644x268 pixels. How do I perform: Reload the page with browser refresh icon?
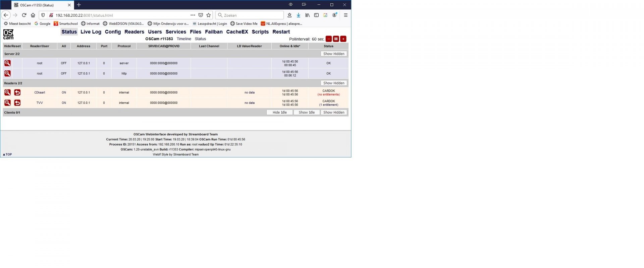point(24,15)
